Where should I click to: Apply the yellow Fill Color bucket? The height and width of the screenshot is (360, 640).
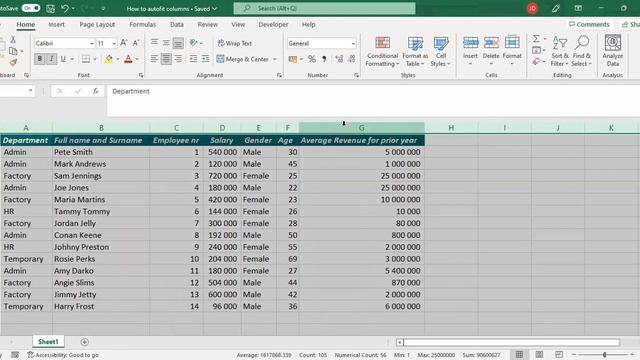click(x=109, y=59)
